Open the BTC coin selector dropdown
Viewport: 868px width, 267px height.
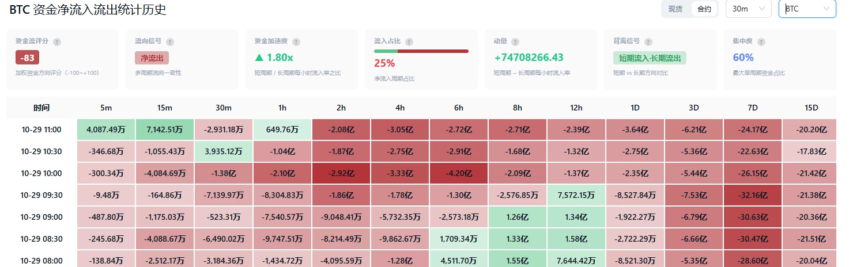(x=807, y=9)
